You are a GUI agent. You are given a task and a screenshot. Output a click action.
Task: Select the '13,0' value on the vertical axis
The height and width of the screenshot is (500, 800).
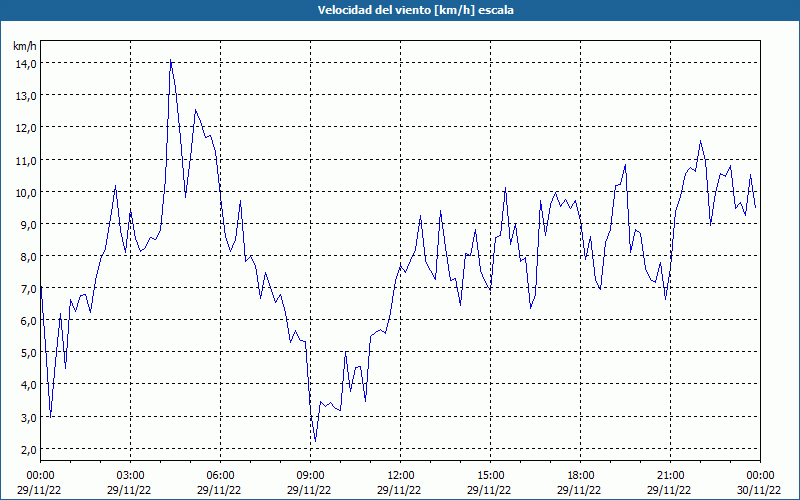coord(26,96)
